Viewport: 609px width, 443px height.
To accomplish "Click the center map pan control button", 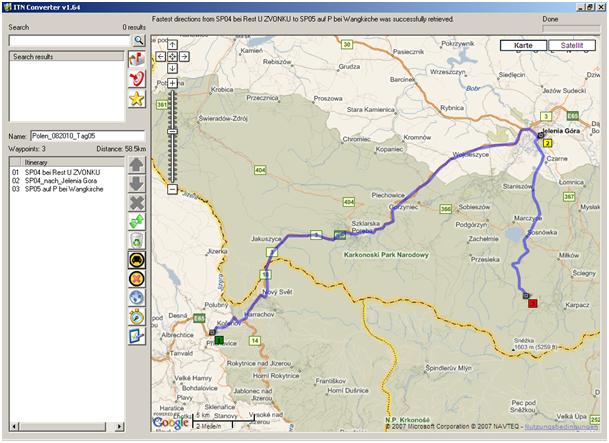I will tap(172, 57).
